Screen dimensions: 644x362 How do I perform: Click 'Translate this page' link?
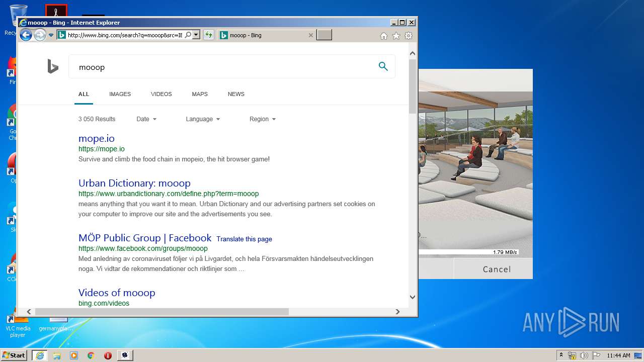pos(244,239)
